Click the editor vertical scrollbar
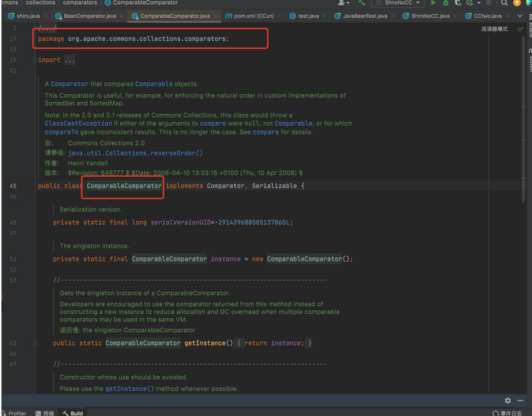Screen dimensions: 532x416 point(523,119)
